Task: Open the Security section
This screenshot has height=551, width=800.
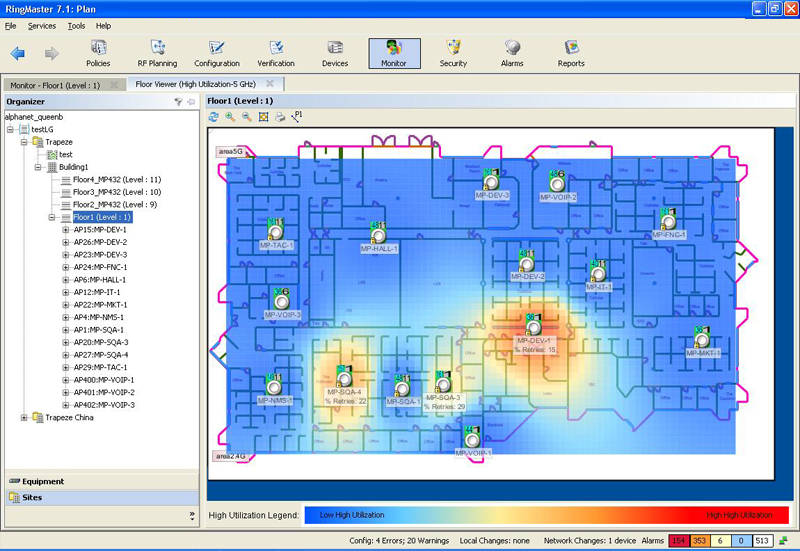Action: 453,54
